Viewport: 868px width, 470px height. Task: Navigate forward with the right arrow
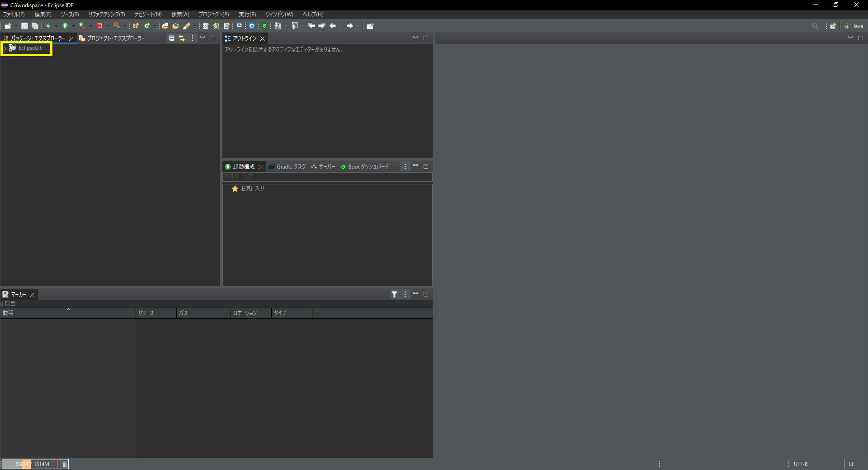point(350,26)
